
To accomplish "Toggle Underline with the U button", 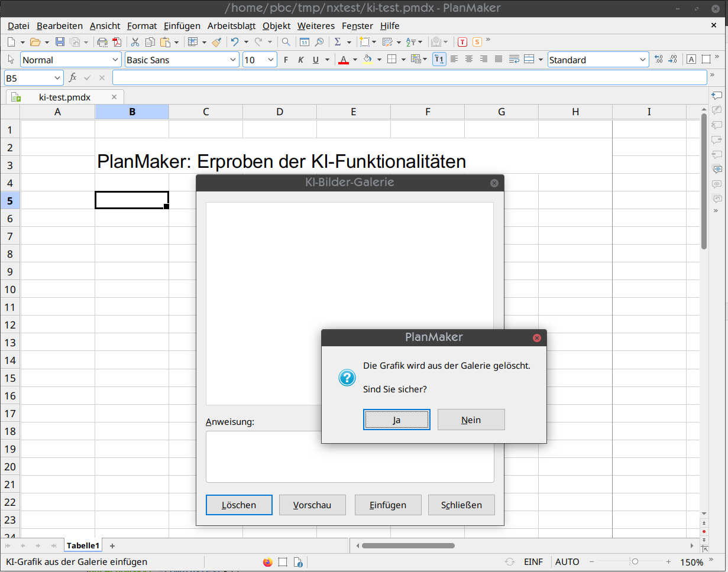I will tap(316, 60).
